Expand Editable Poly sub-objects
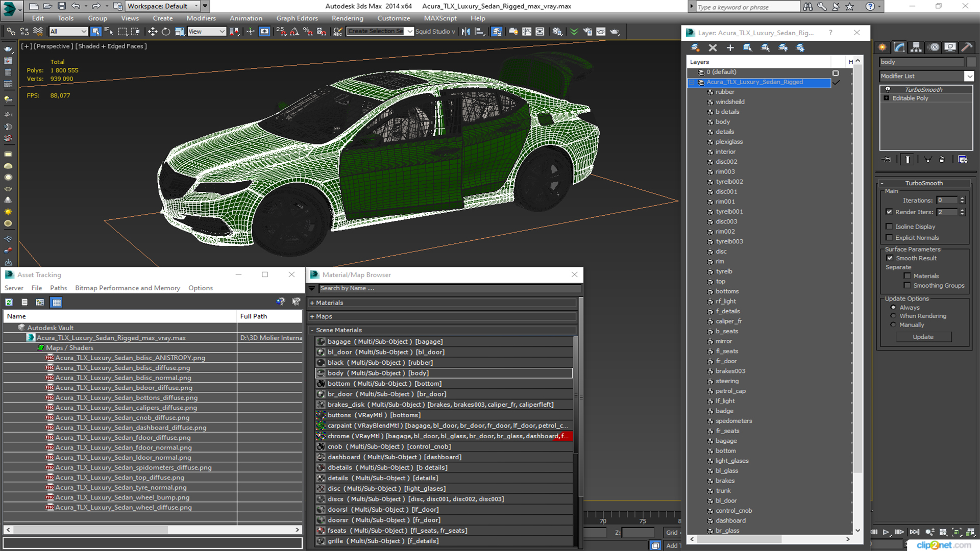The width and height of the screenshot is (980, 551). [x=887, y=98]
